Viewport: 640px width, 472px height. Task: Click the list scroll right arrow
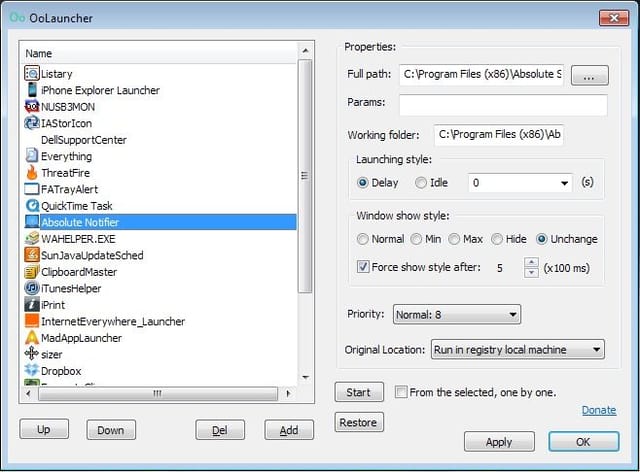coord(289,393)
